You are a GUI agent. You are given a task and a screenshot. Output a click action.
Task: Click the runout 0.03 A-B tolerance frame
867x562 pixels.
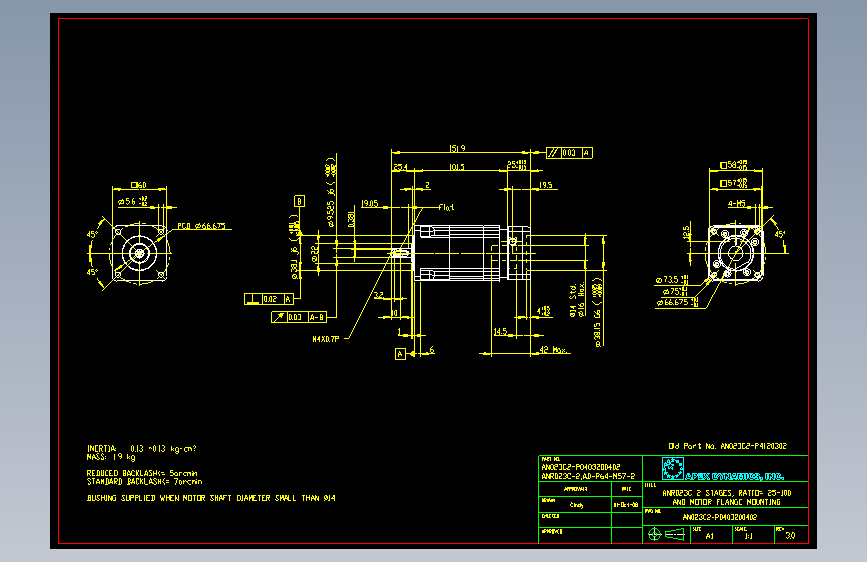(299, 317)
